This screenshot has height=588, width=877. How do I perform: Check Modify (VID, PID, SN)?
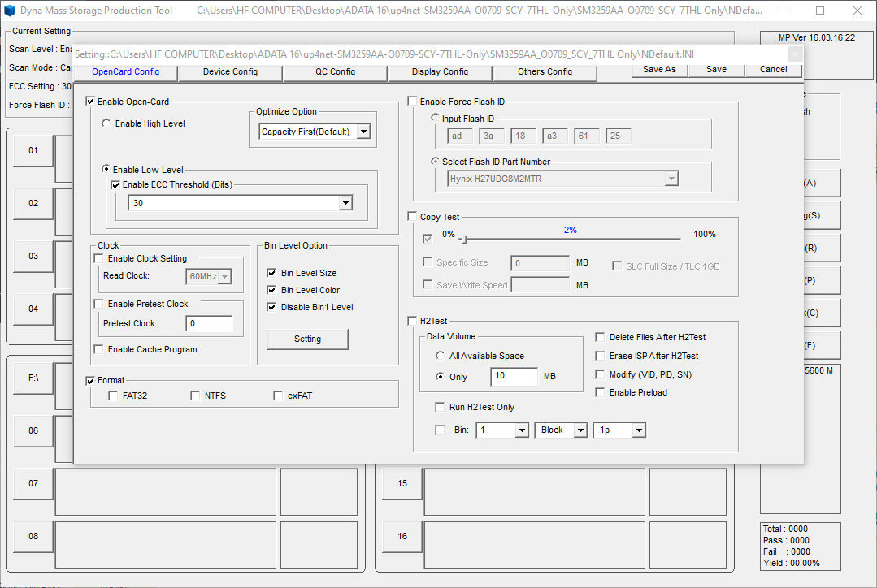pyautogui.click(x=600, y=374)
